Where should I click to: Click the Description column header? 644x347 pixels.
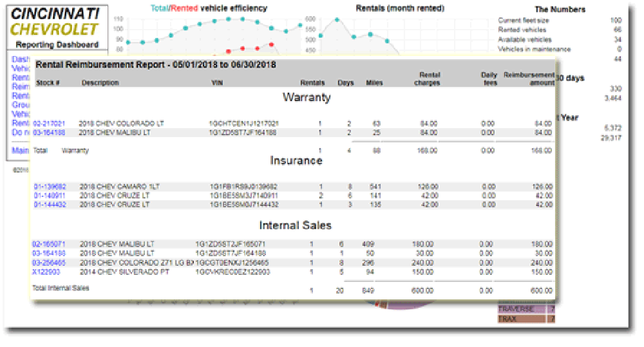tap(100, 82)
